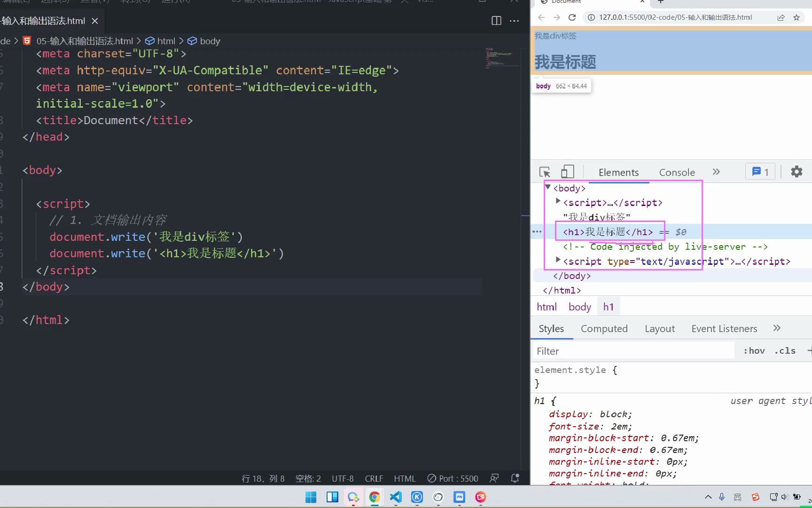Change indentation via 空格: 2

[308, 478]
